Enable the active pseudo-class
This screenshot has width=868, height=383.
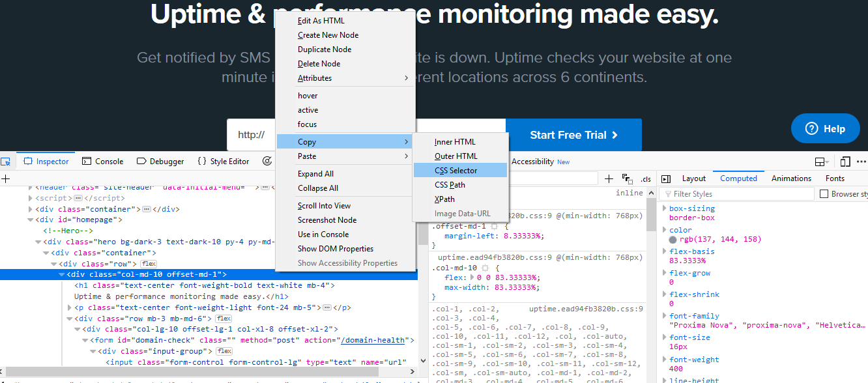click(x=308, y=109)
